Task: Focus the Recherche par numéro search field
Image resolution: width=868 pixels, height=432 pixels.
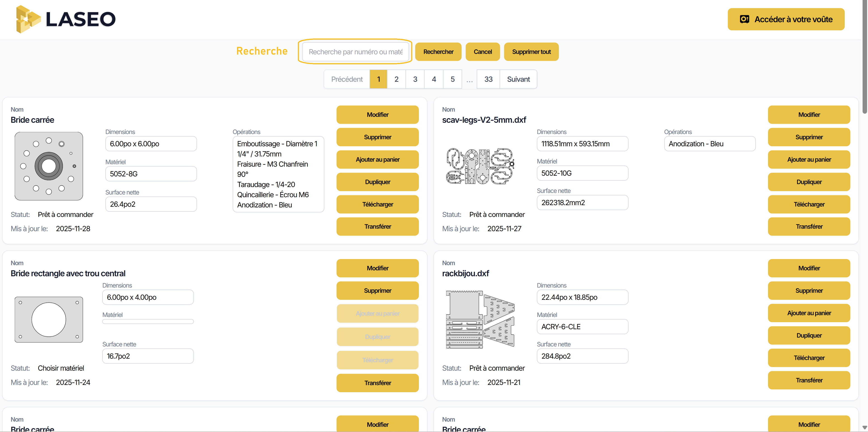Action: 355,52
